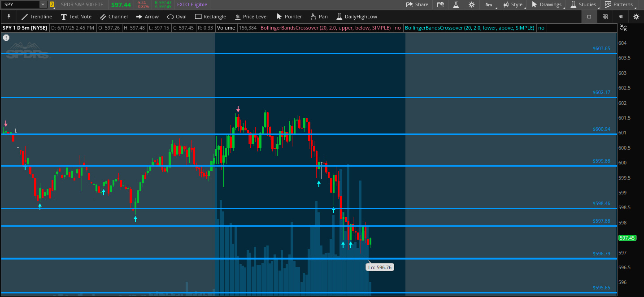The image size is (644, 297).
Task: Click the green 597.45 current price tag
Action: 627,238
